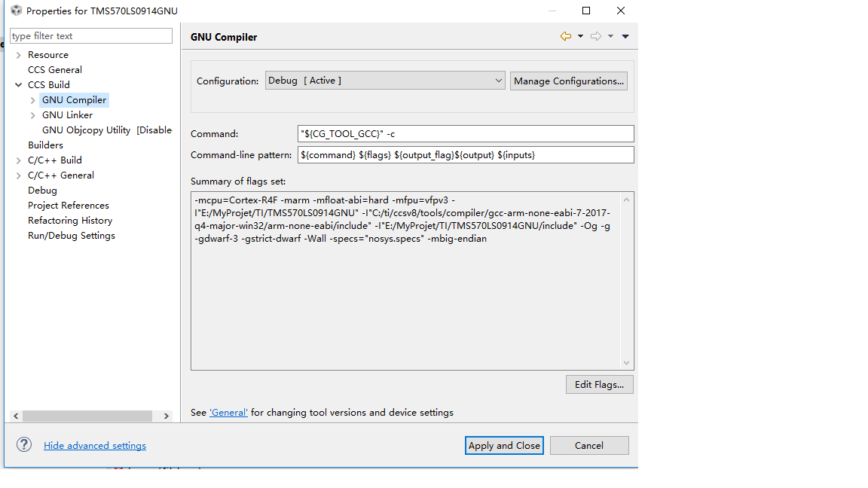The width and height of the screenshot is (868, 488).
Task: Click the Manage Configurations button
Action: [569, 81]
